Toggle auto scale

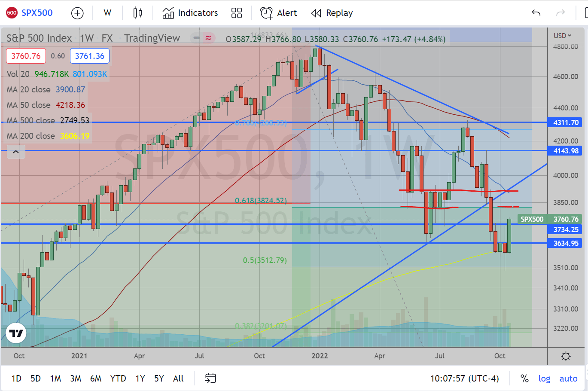coord(568,379)
